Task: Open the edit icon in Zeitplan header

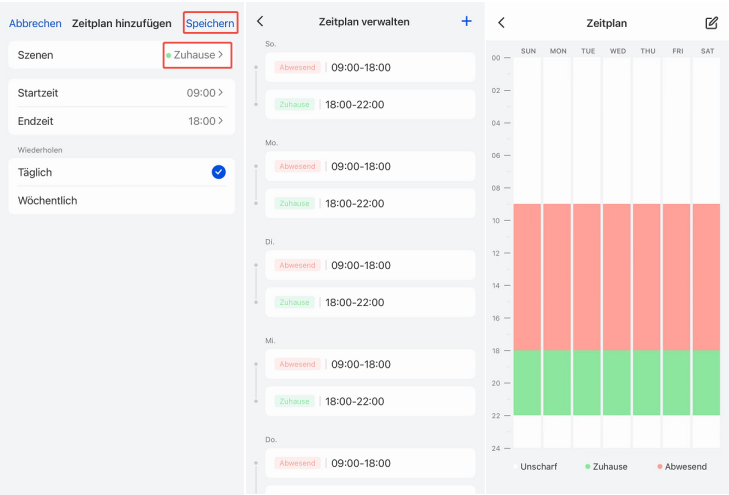Action: pyautogui.click(x=711, y=23)
